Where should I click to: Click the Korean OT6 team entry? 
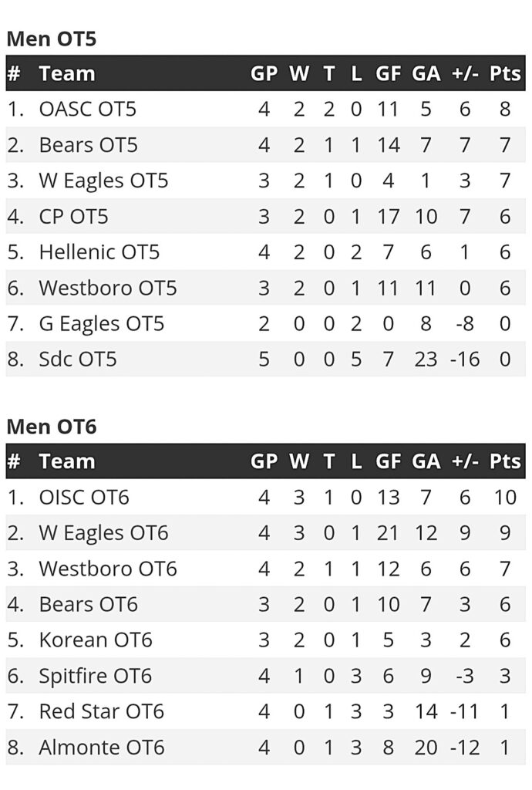click(x=96, y=640)
